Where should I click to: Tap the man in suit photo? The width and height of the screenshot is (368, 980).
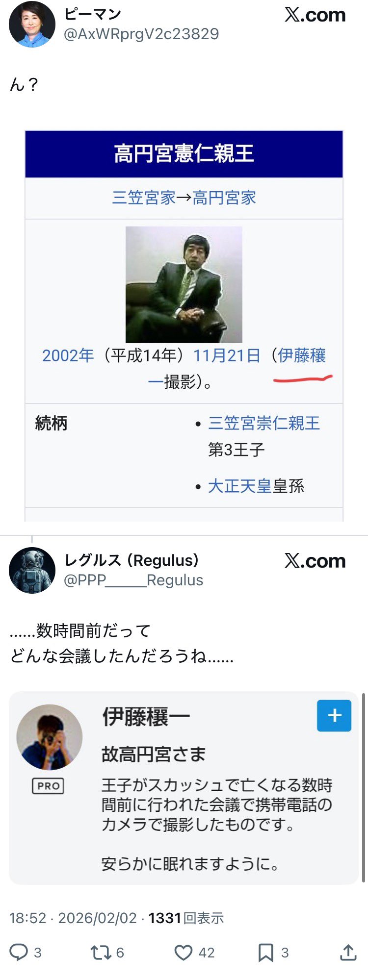[x=184, y=284]
